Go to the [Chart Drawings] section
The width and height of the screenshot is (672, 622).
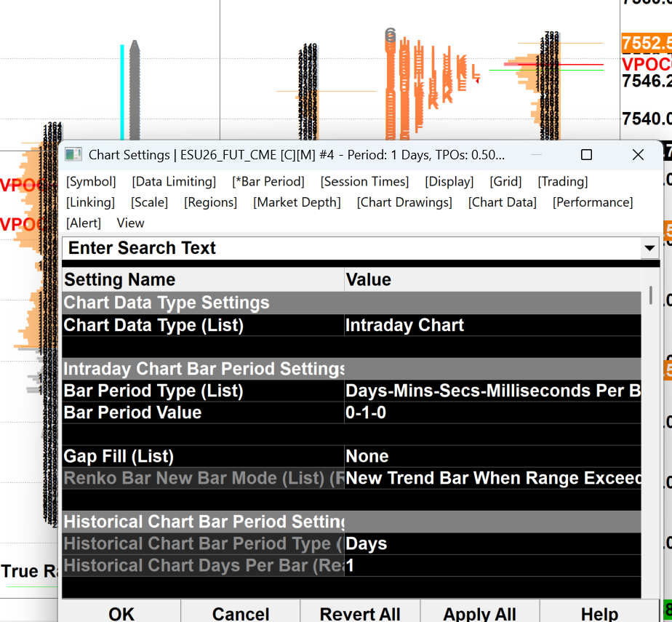coord(404,202)
